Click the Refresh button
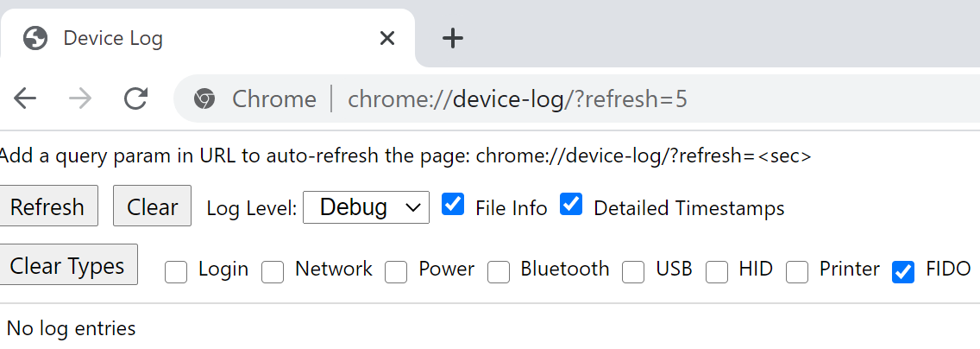The image size is (980, 349). 47,206
